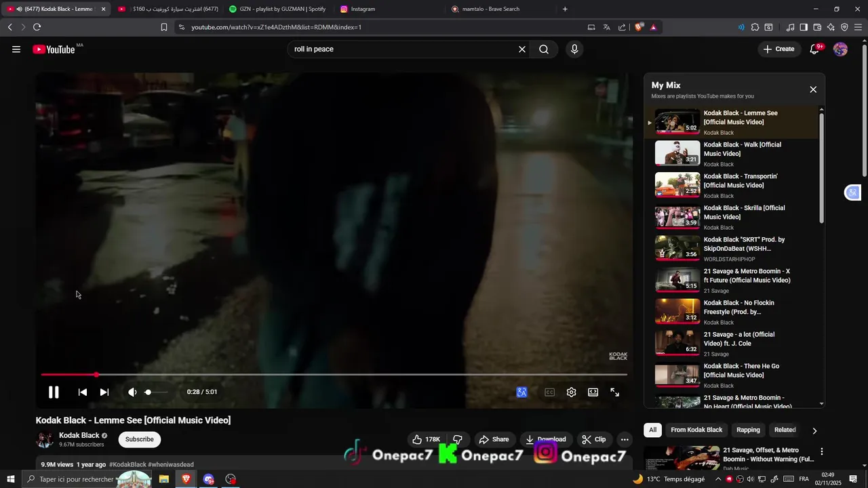
Task: Open options for '21 Savage, Offset & Metro Boomin' video
Action: click(x=822, y=451)
